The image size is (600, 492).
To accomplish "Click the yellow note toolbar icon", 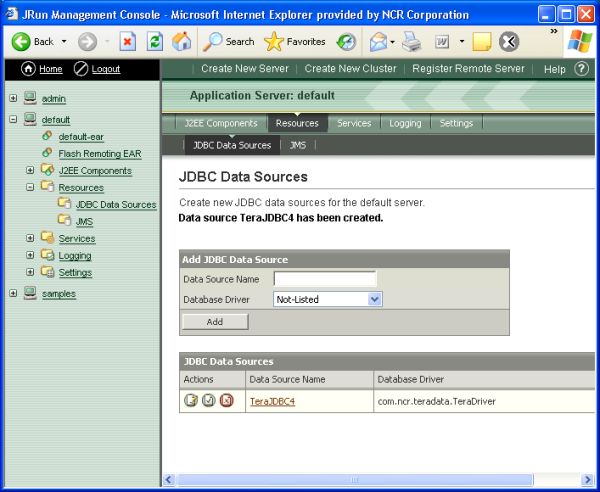I will [482, 41].
